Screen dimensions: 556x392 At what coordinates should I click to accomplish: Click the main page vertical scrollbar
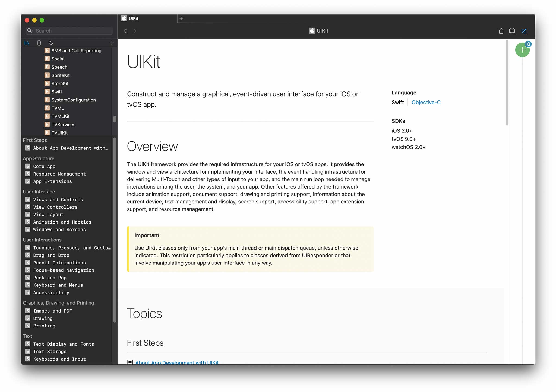(507, 83)
